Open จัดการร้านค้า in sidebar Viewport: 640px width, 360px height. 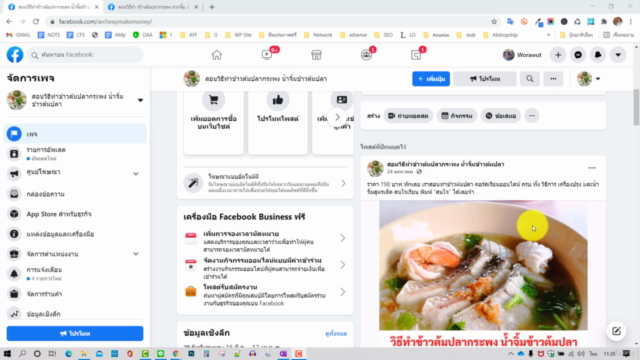pos(76,294)
